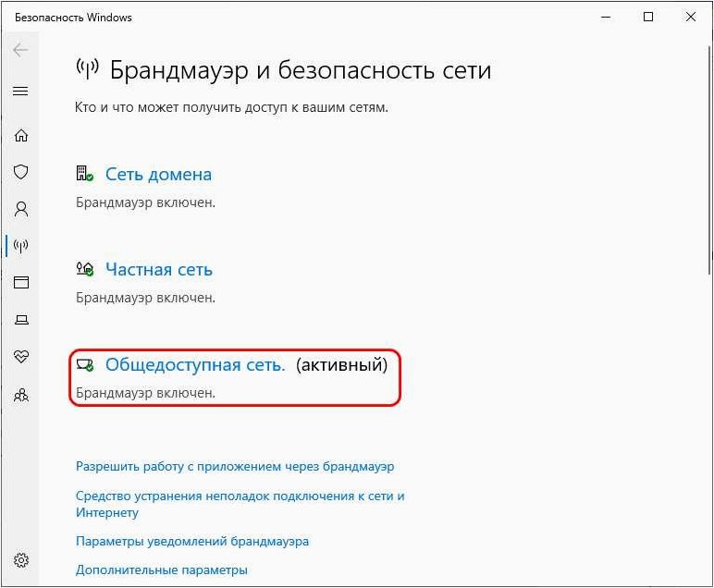Screen dimensions: 714x588
Task: Open the Общедоступная сеть settings
Action: 195,364
